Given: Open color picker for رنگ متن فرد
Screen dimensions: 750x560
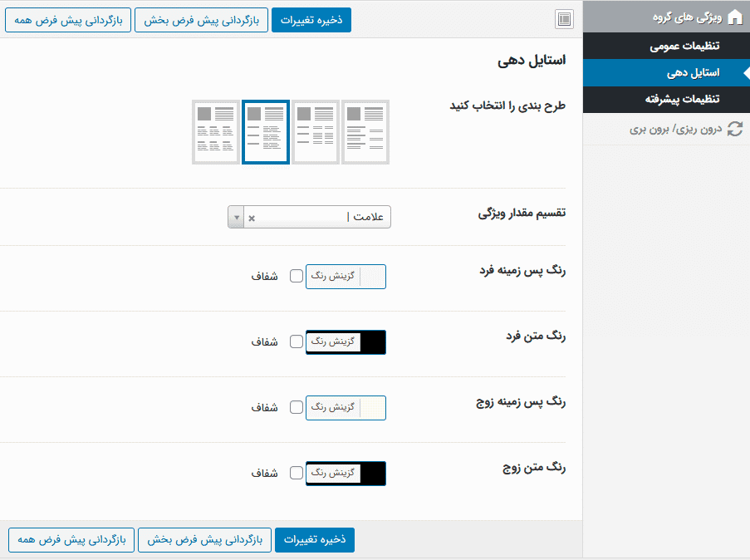Looking at the screenshot, I should pyautogui.click(x=346, y=342).
